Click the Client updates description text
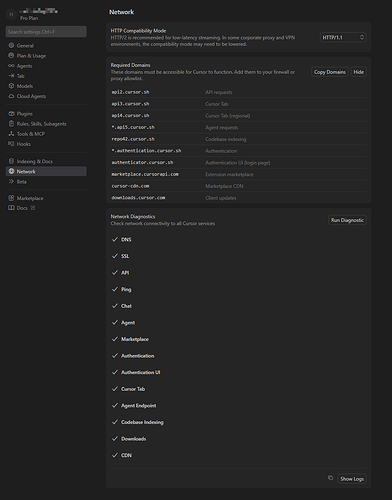 pos(221,198)
